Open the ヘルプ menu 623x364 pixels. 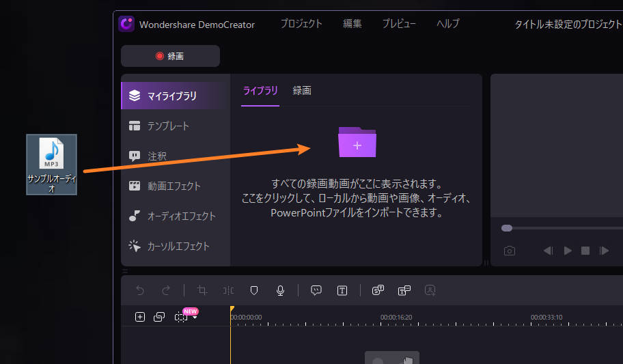pyautogui.click(x=448, y=24)
